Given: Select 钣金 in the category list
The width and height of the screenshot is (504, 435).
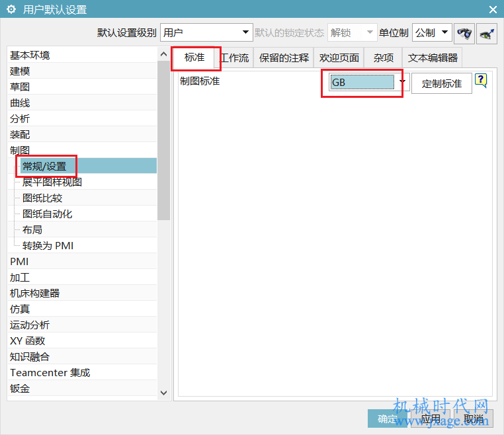Looking at the screenshot, I should 82,389.
